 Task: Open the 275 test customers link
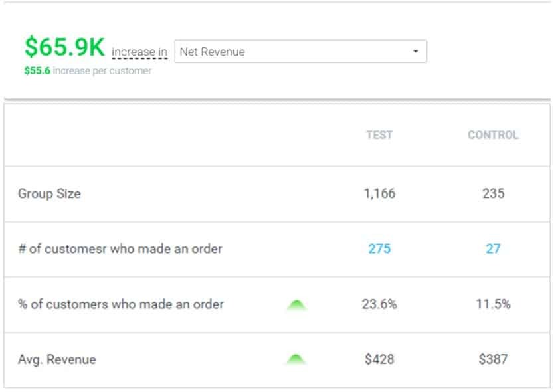pos(379,249)
